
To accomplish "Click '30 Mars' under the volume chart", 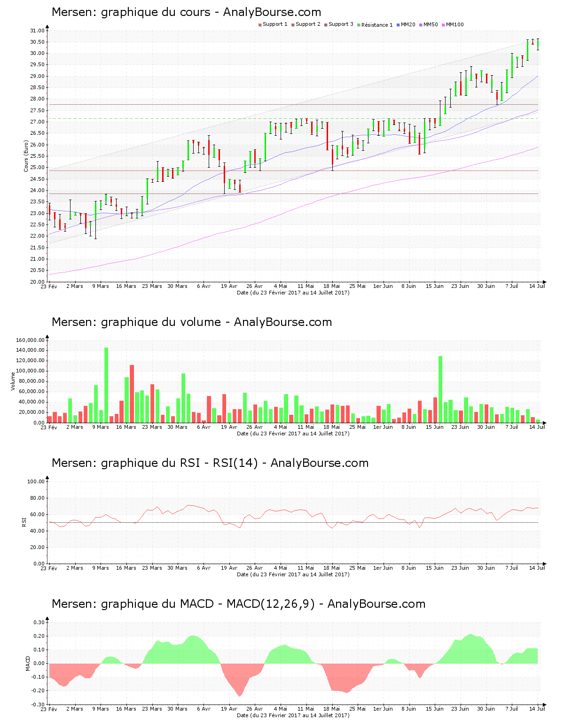I will coord(178,427).
